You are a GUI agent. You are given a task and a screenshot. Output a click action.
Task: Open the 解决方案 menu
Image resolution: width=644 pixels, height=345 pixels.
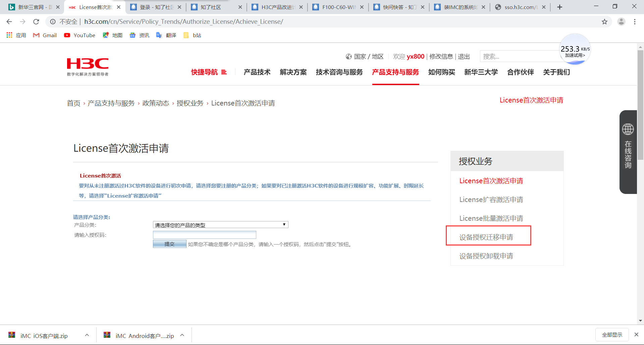point(293,72)
